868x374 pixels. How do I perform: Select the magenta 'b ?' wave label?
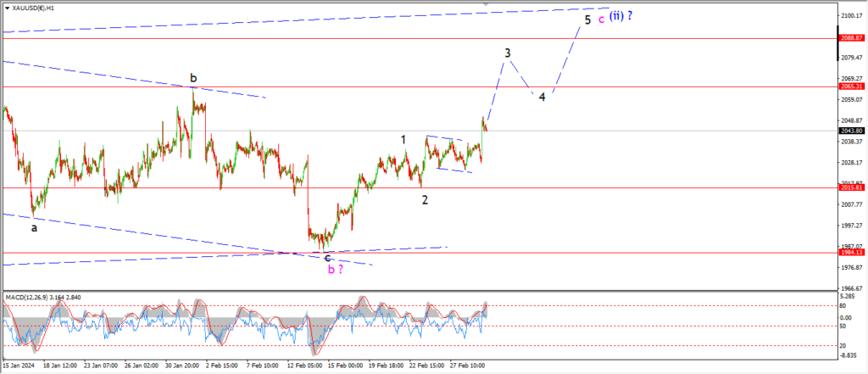click(x=336, y=270)
